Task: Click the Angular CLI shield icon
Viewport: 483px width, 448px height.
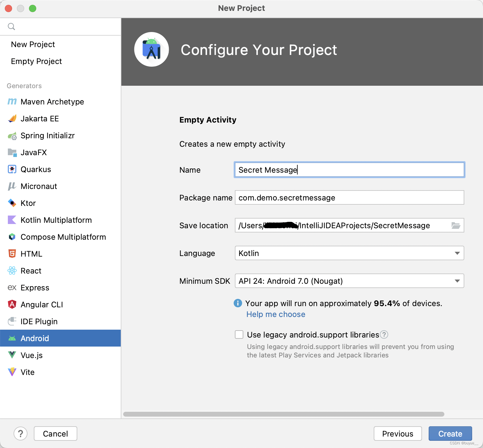Action: (12, 304)
